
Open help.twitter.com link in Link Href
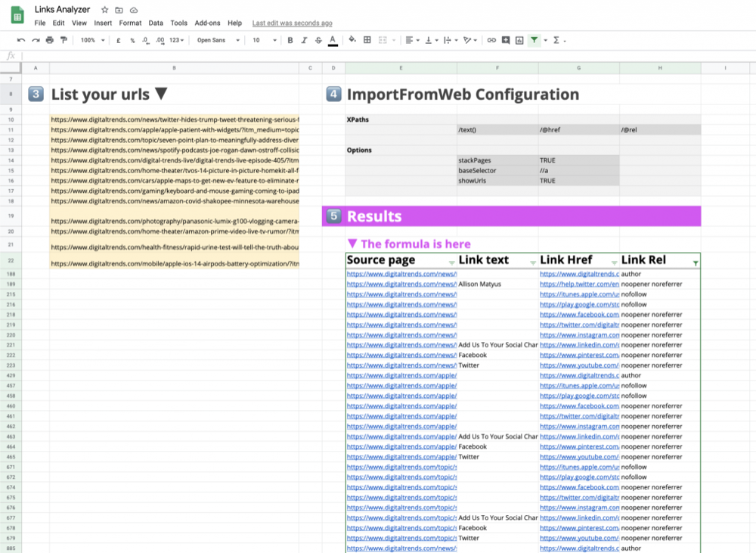(x=579, y=284)
